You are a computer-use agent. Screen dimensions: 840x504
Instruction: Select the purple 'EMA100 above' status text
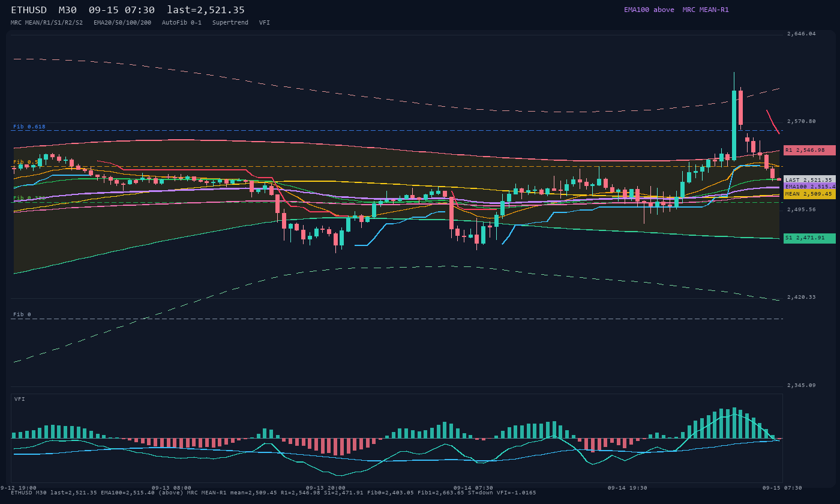(x=649, y=10)
